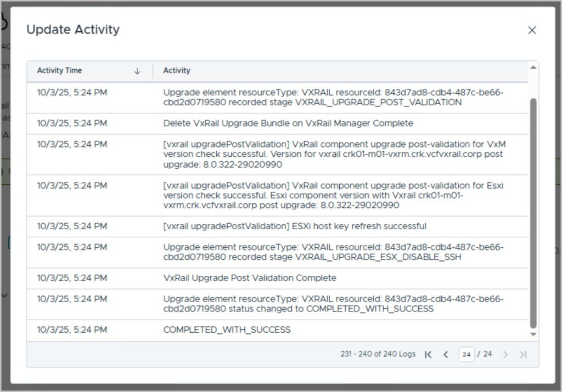Click the '/ 24' total pages label
The image size is (562, 392).
click(485, 354)
